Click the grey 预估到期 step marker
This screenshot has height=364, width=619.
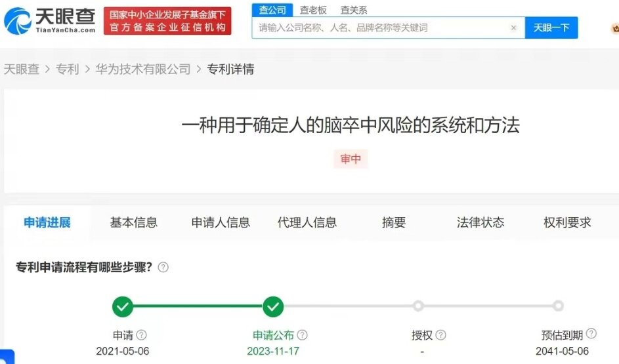click(558, 306)
